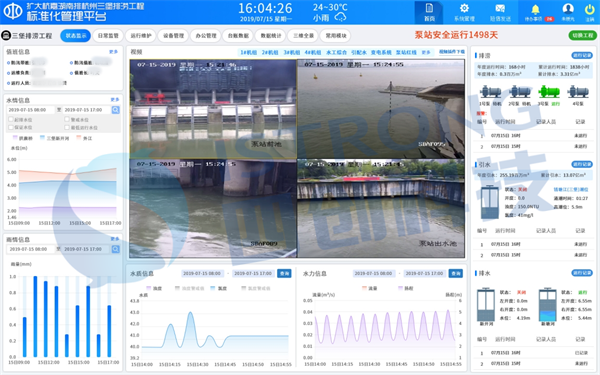Open the user profile avatar icon
The image size is (600, 375).
[x=568, y=8]
